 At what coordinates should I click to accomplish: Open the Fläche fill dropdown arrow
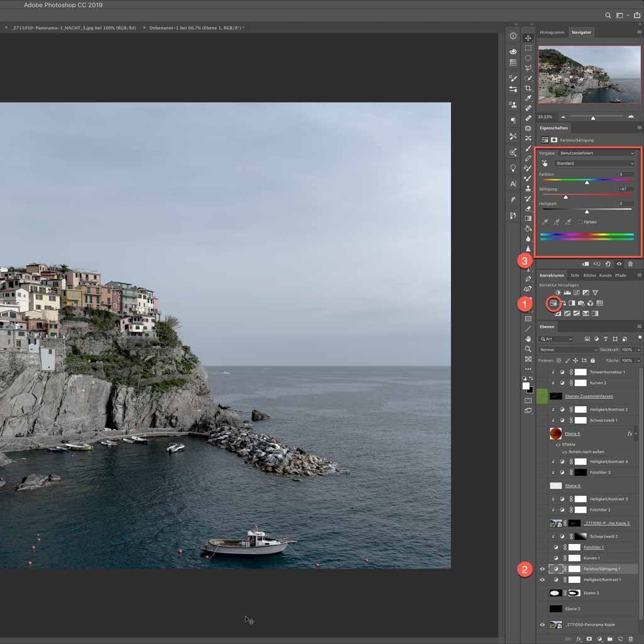point(638,360)
